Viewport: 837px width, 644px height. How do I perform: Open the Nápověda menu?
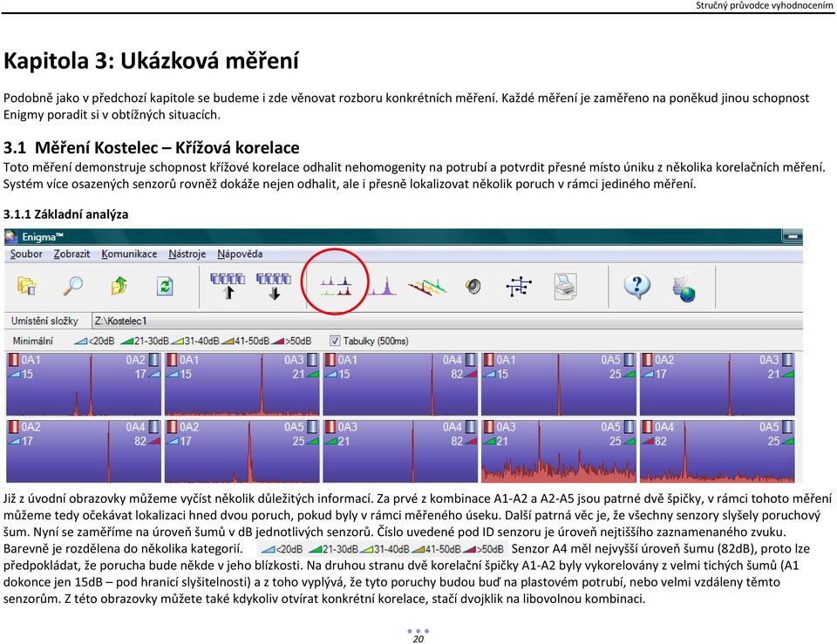click(x=240, y=254)
